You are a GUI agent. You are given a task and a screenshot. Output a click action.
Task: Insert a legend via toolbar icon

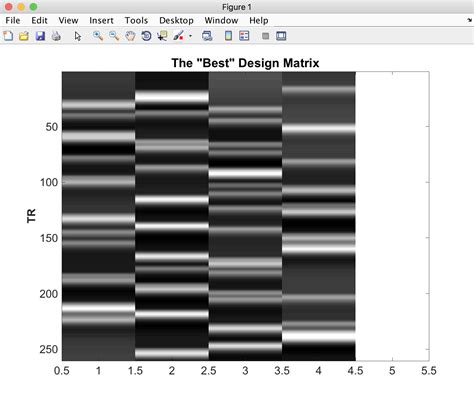coord(244,36)
